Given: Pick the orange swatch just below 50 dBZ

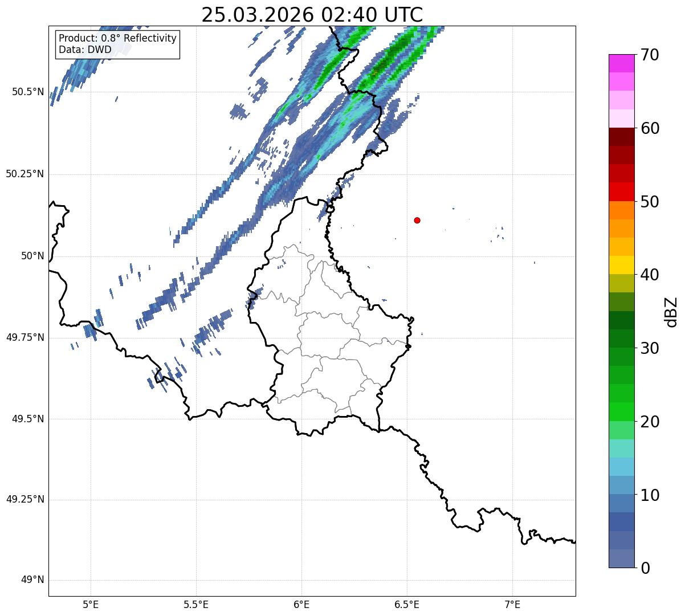Looking at the screenshot, I should coord(622,210).
